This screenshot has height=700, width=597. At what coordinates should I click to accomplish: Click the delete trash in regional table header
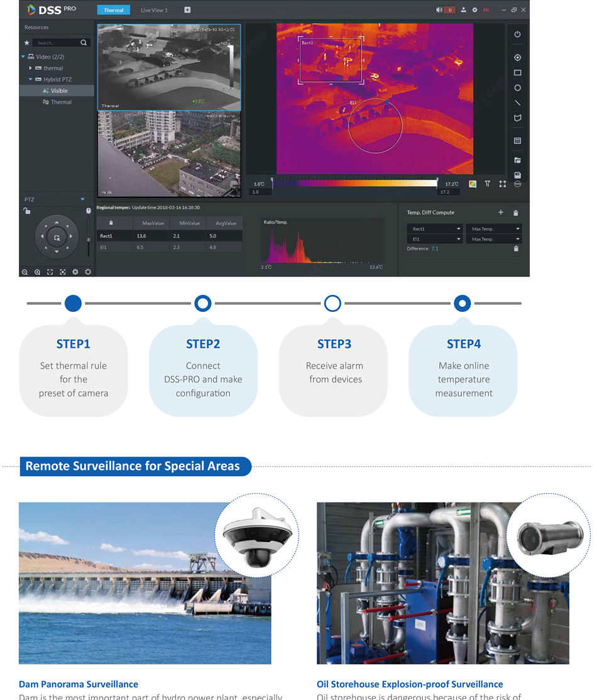[x=111, y=223]
